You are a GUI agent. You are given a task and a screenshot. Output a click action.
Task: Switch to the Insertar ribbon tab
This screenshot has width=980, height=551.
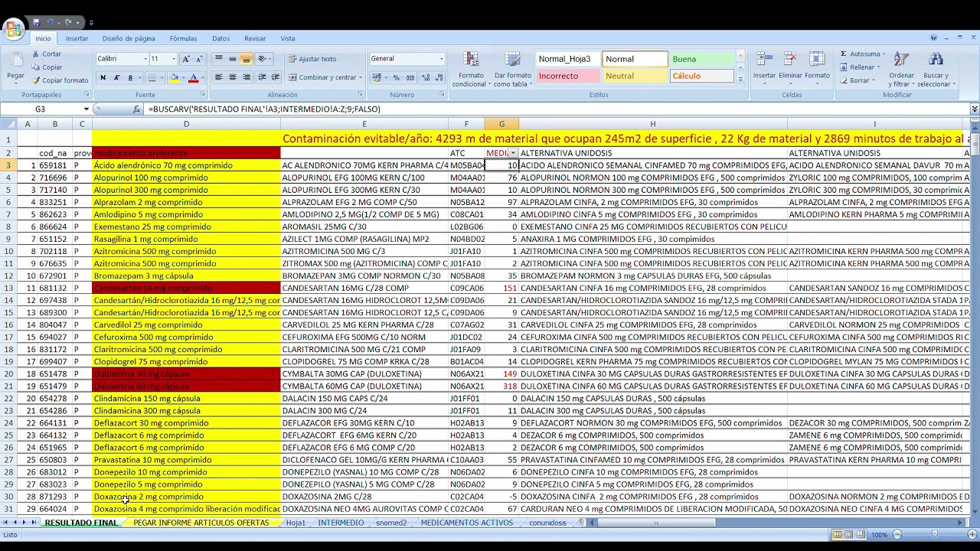coord(77,38)
